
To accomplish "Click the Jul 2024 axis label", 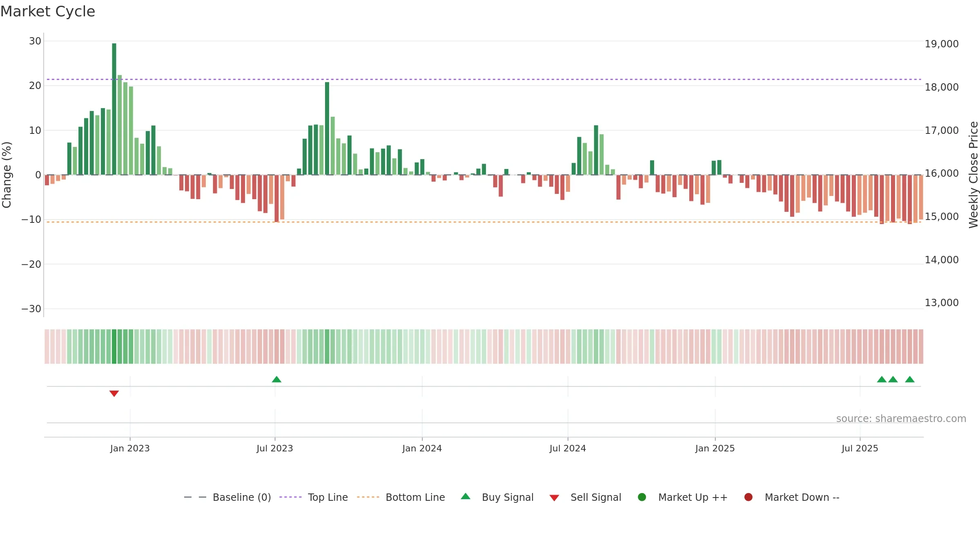I will pyautogui.click(x=568, y=448).
